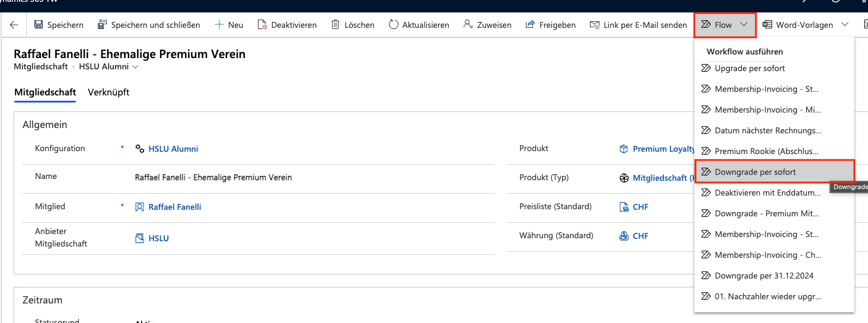This screenshot has height=323, width=868.
Task: Open the HSLU Alumni form selector chevron
Action: tap(136, 67)
